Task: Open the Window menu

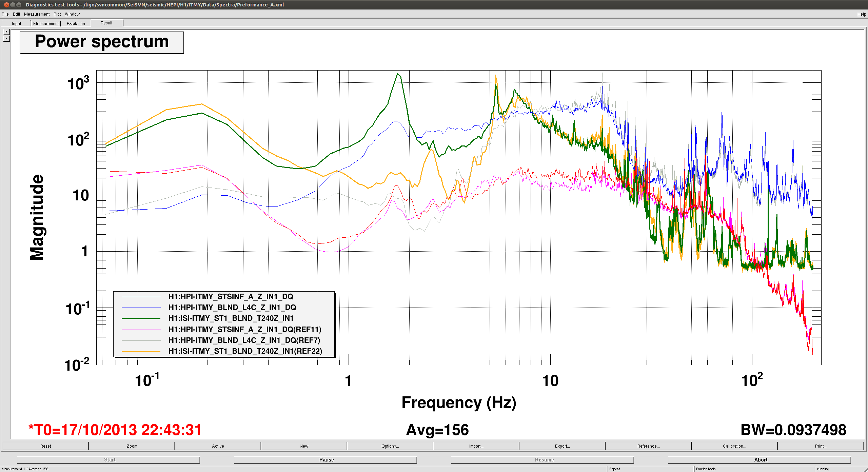Action: (72, 14)
